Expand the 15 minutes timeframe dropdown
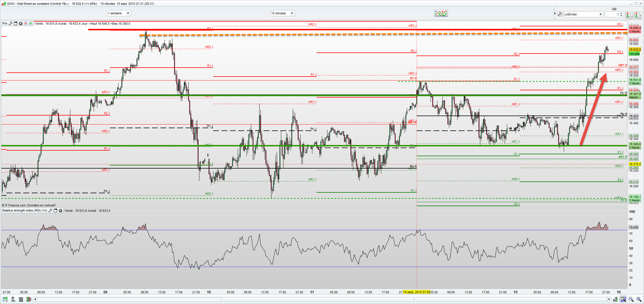The image size is (644, 304). [292, 13]
